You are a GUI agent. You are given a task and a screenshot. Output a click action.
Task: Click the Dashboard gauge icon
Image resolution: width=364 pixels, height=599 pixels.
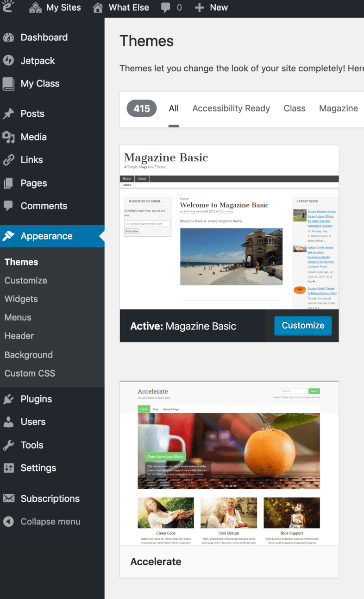[8, 38]
